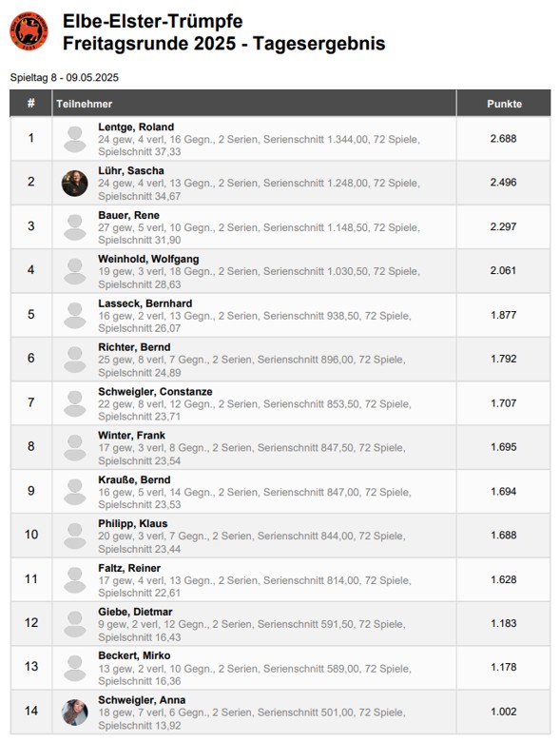Open Anna Schweigler's profile photo
The width and height of the screenshot is (560, 742).
pyautogui.click(x=75, y=713)
